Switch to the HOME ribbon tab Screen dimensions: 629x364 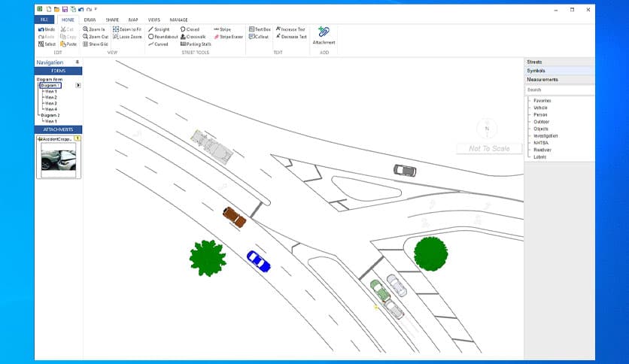[x=68, y=20]
